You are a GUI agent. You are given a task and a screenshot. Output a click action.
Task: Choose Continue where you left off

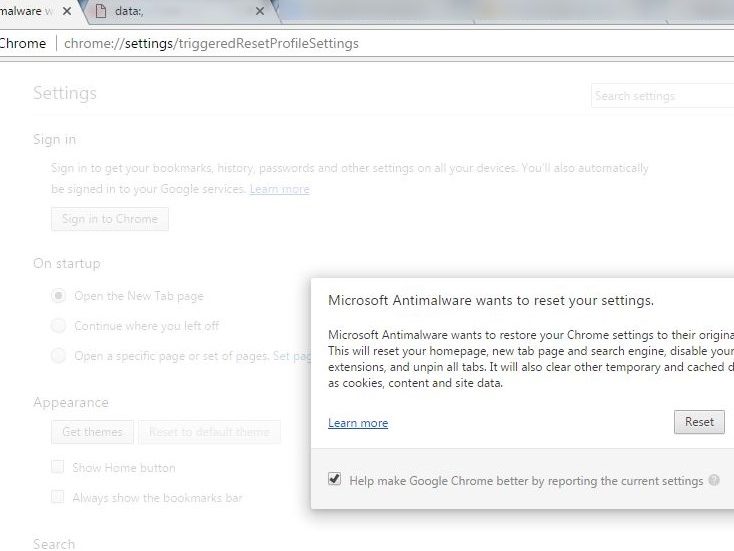click(x=59, y=326)
